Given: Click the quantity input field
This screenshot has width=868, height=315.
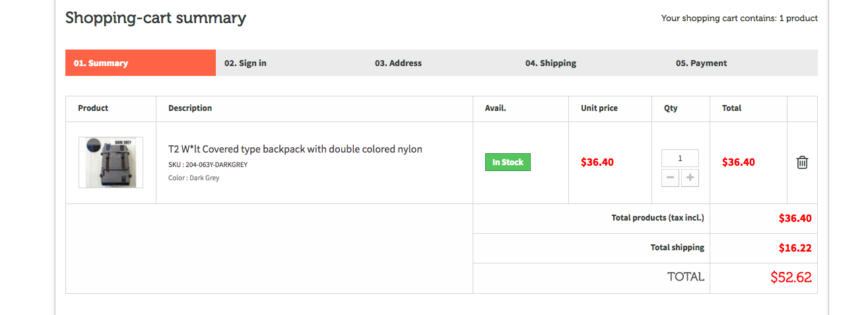Looking at the screenshot, I should (x=680, y=158).
